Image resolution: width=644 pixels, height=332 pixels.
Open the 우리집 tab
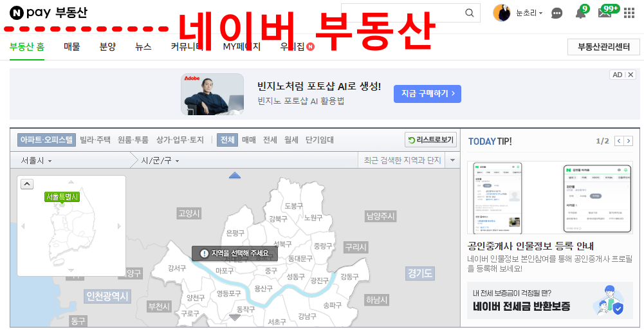[297, 47]
